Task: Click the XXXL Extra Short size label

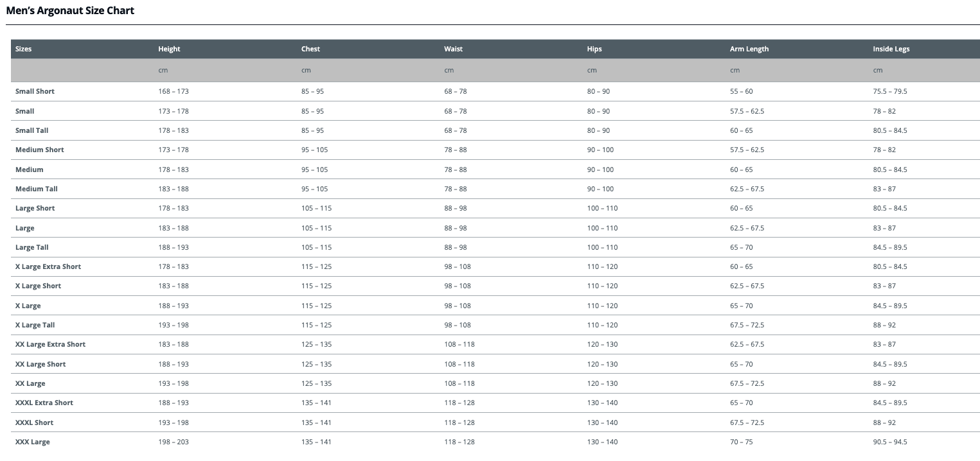Action: pyautogui.click(x=44, y=403)
